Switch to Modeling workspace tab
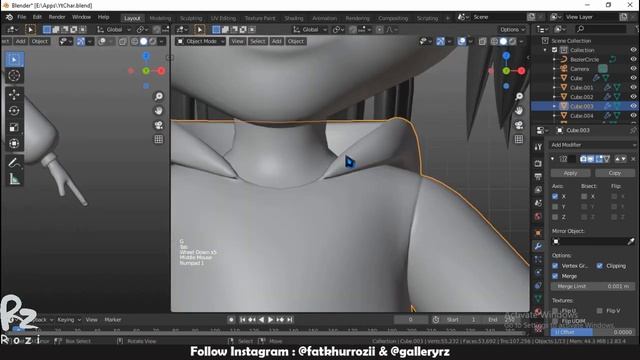 coord(160,18)
